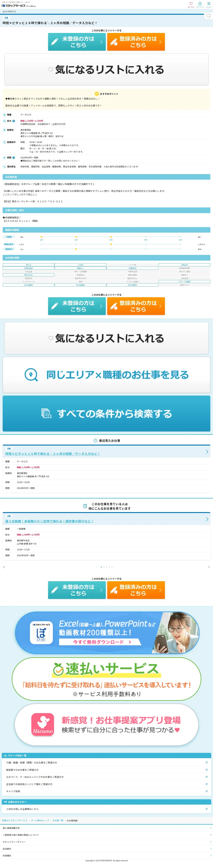This screenshot has height=868, width=213.
Task: Click the スタッフ活躍中 feature tag
Action: (x=184, y=282)
